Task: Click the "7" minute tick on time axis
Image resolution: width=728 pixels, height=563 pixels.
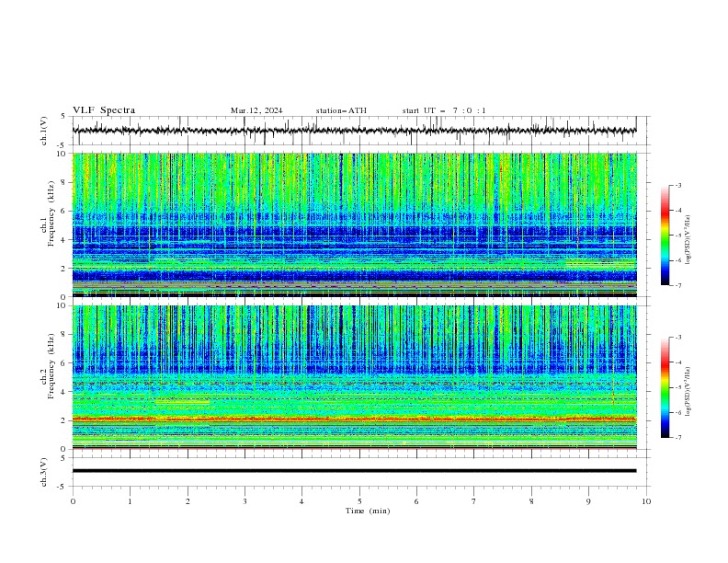Action: click(x=474, y=501)
